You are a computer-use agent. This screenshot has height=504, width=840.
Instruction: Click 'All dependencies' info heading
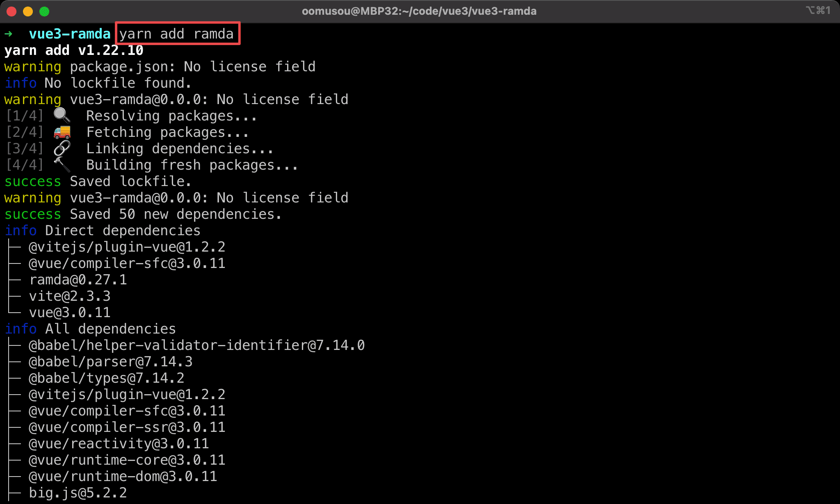pyautogui.click(x=110, y=329)
